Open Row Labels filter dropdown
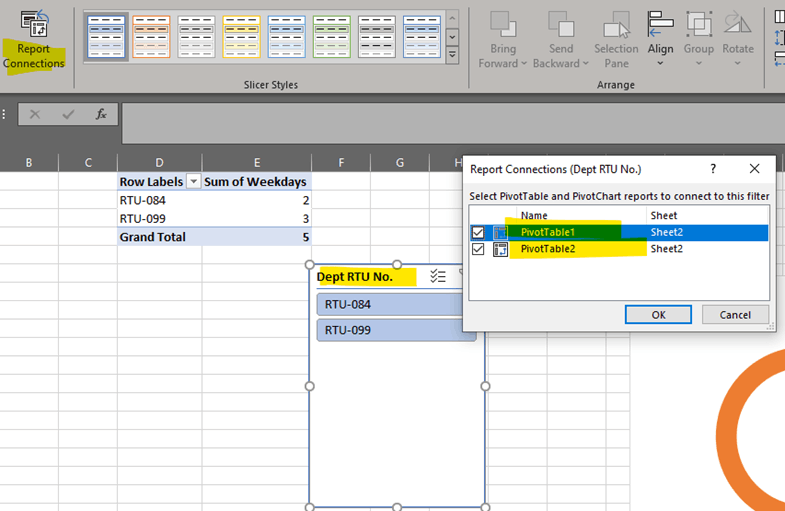 (193, 181)
